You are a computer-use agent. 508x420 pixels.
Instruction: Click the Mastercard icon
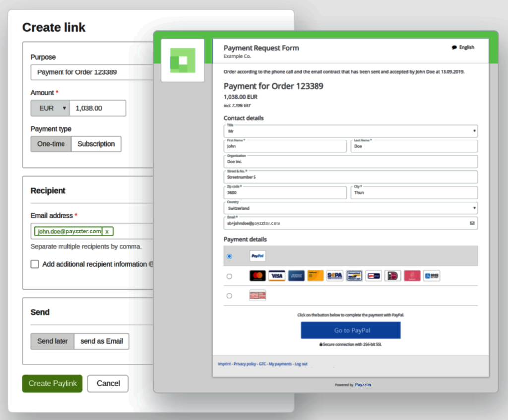pos(257,276)
